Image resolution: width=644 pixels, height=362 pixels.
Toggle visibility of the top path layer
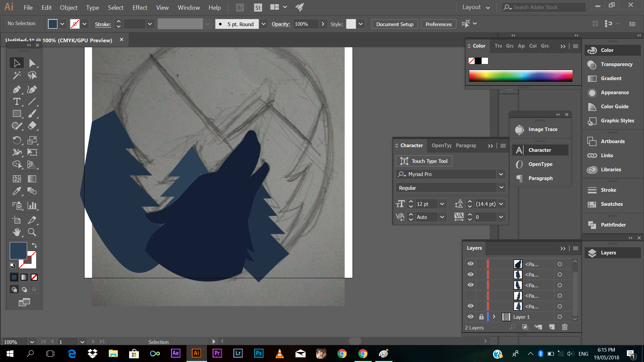click(x=471, y=264)
